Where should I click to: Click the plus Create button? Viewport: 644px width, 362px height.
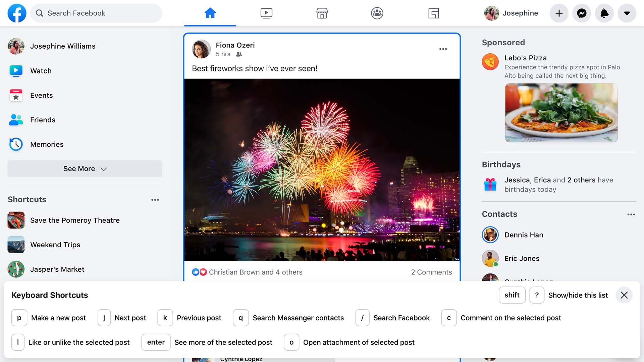pyautogui.click(x=559, y=13)
